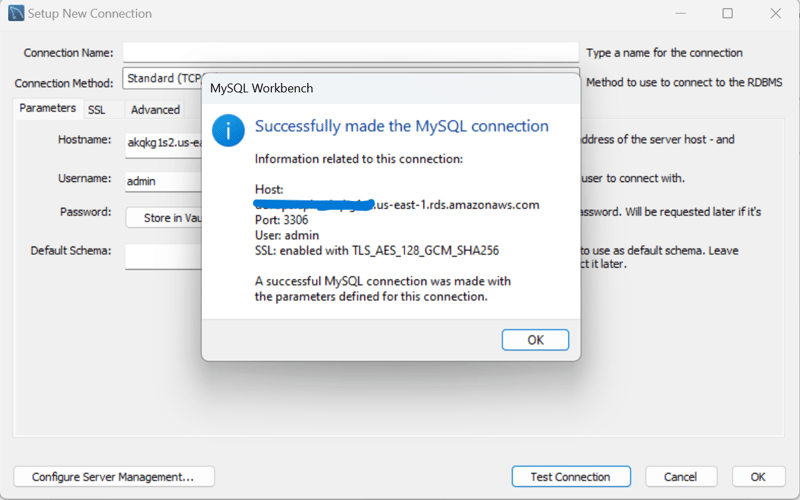800x500 pixels.
Task: Confirm setup with the bottom-right OK button
Action: pos(758,477)
